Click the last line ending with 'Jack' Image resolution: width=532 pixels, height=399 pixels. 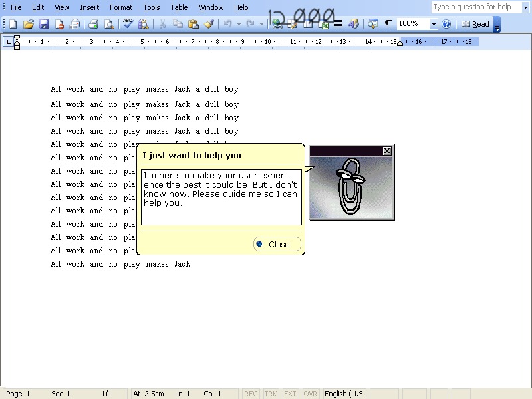click(x=120, y=264)
